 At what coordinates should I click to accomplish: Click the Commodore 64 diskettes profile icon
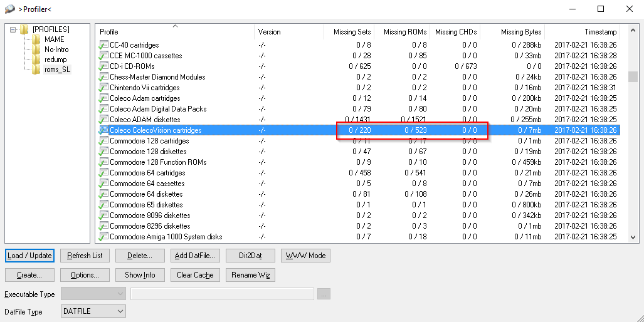103,194
